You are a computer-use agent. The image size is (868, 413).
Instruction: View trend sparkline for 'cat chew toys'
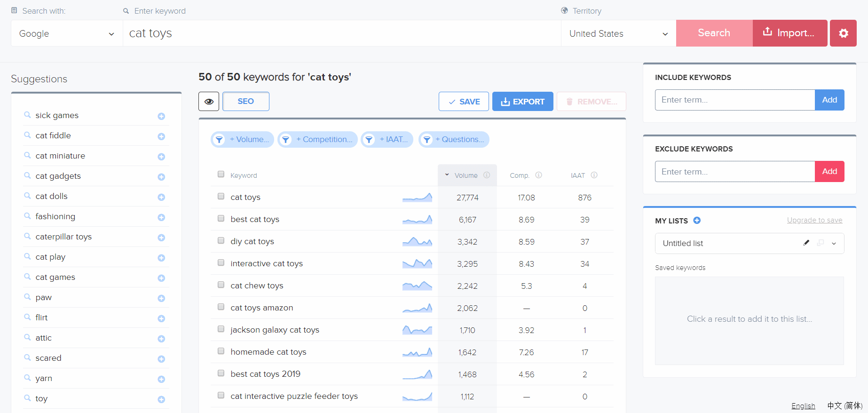click(x=417, y=286)
